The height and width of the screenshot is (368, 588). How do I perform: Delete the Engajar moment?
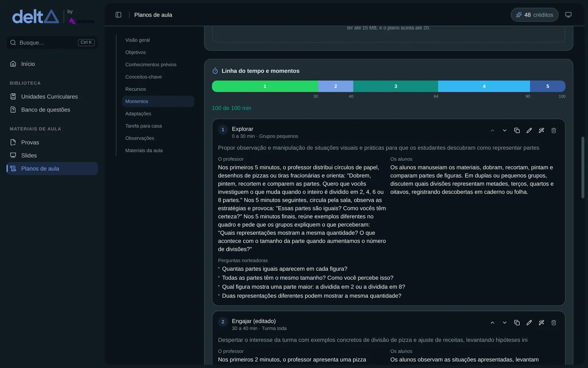point(554,323)
